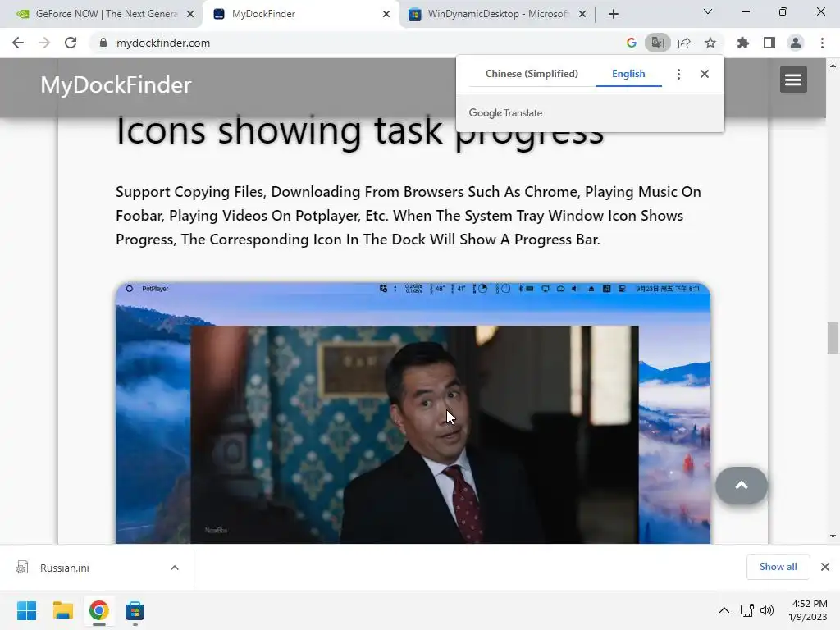Open the tab search chevron
840x630 pixels.
click(x=708, y=11)
